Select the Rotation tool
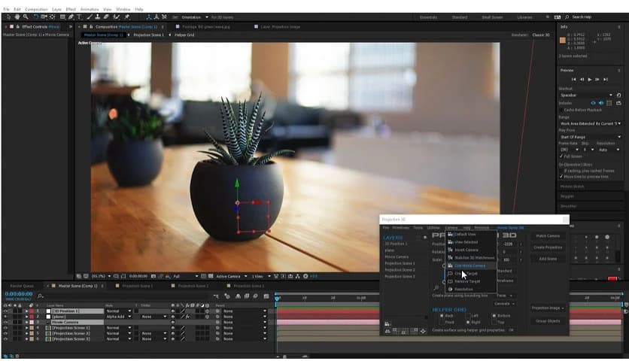The image size is (629, 364). pos(35,17)
